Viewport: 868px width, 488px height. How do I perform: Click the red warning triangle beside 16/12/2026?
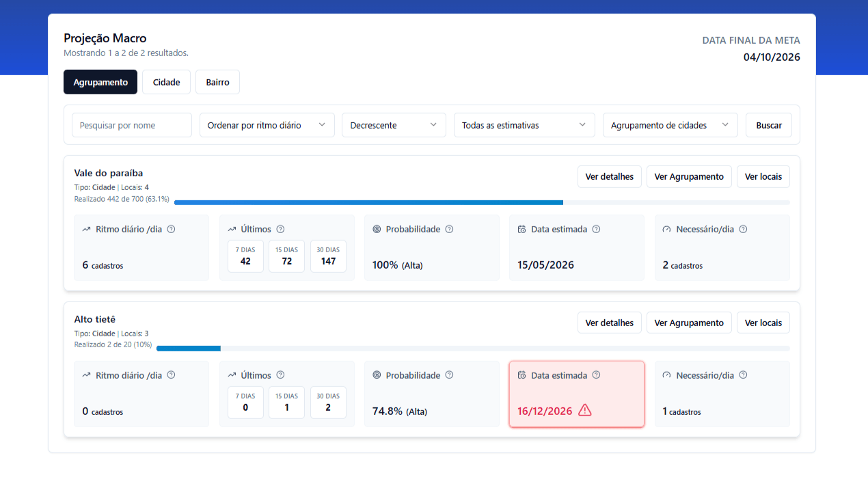pyautogui.click(x=585, y=411)
